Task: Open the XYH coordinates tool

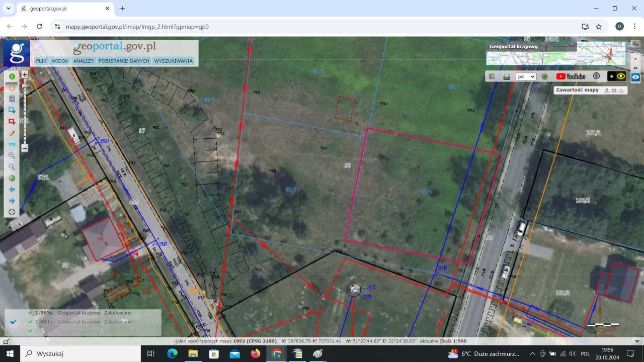Action: (x=12, y=144)
